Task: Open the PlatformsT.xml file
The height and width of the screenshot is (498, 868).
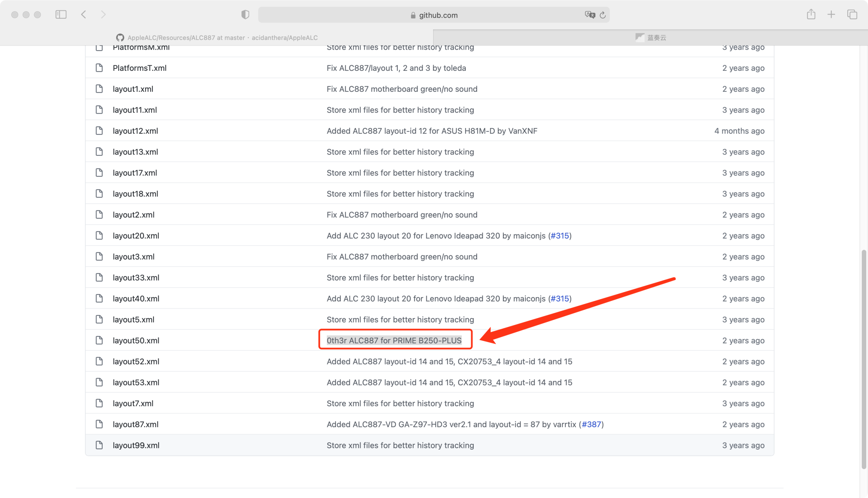Action: click(140, 68)
